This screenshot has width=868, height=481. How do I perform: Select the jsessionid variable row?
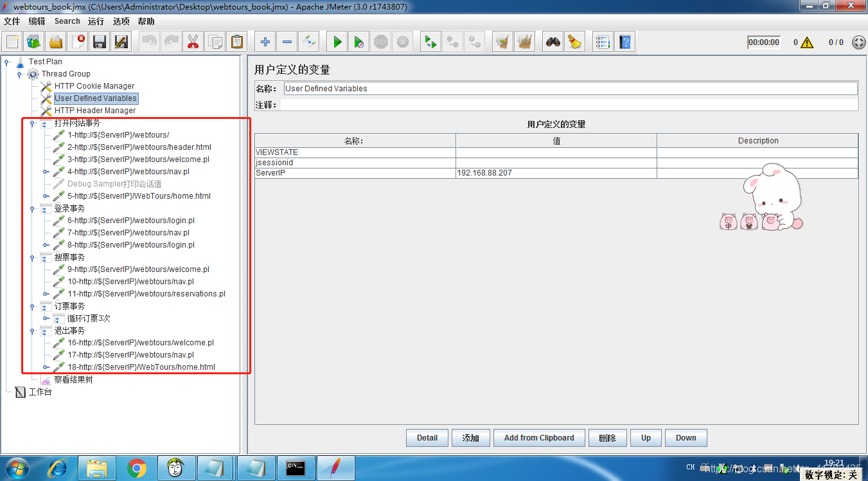556,163
